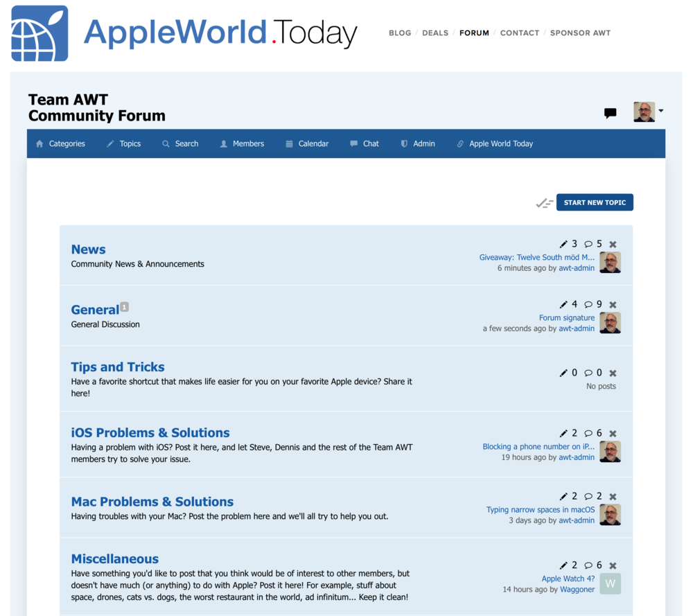Click the X icon in General row

pos(613,304)
